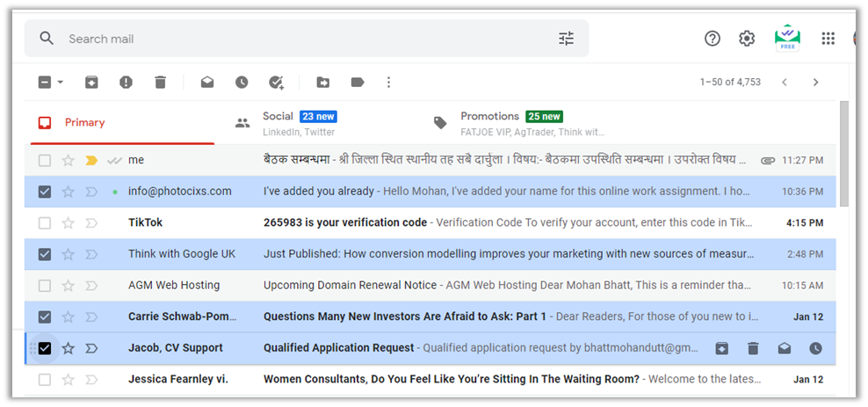Open the Google apps grid
Viewport: 868px width, 407px height.
[828, 38]
